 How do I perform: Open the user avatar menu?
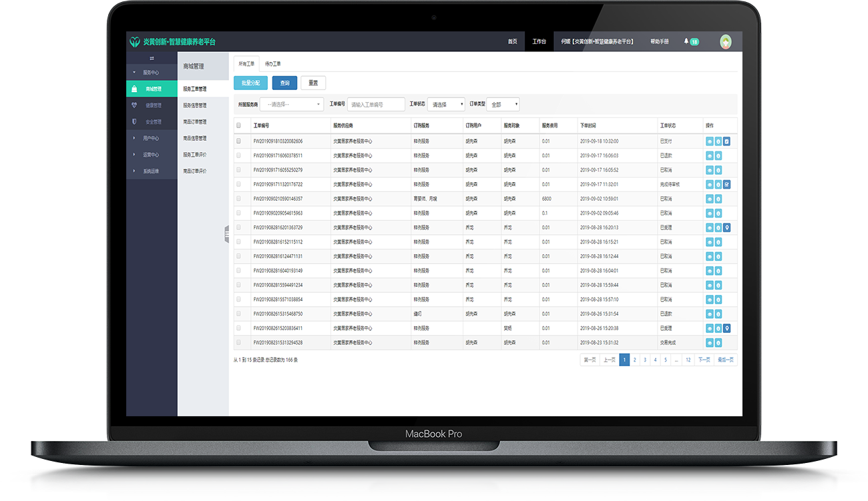[x=726, y=41]
